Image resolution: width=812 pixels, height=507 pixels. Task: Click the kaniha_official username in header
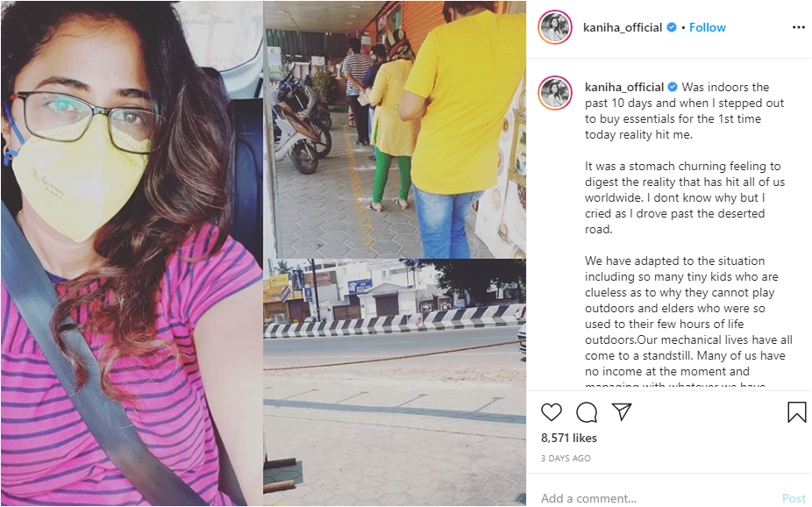[x=623, y=27]
